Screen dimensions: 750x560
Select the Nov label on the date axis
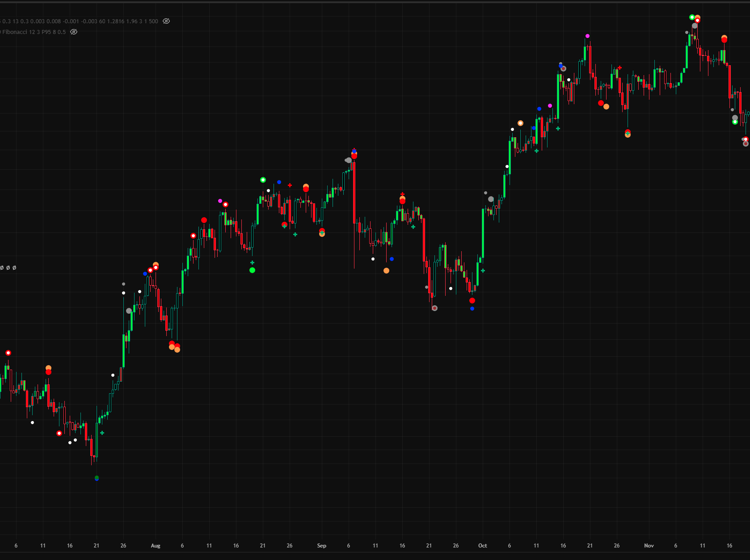[649, 546]
